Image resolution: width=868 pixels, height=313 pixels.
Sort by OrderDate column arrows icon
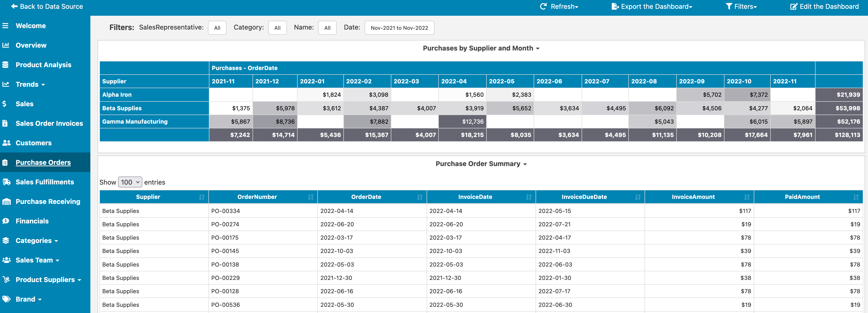[x=419, y=197]
